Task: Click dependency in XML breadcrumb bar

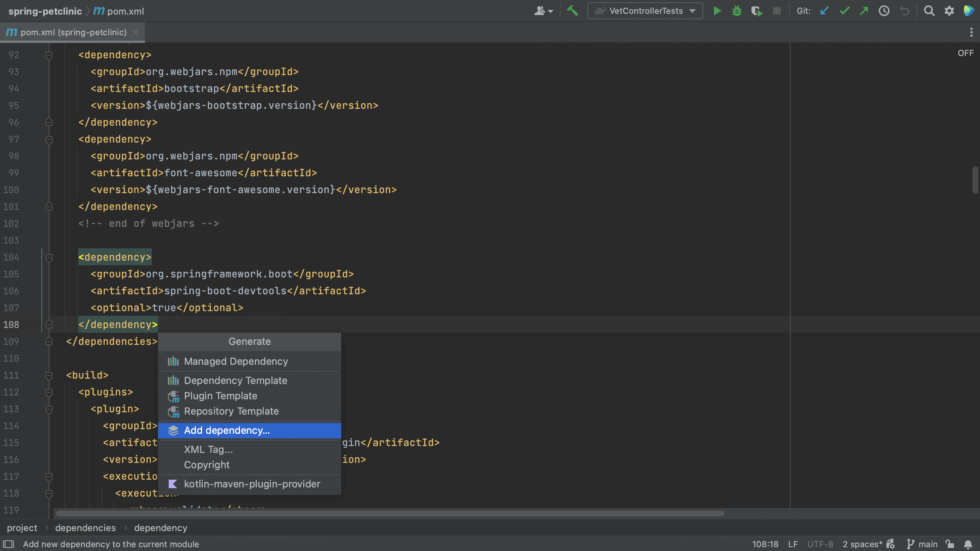Action: [x=161, y=528]
